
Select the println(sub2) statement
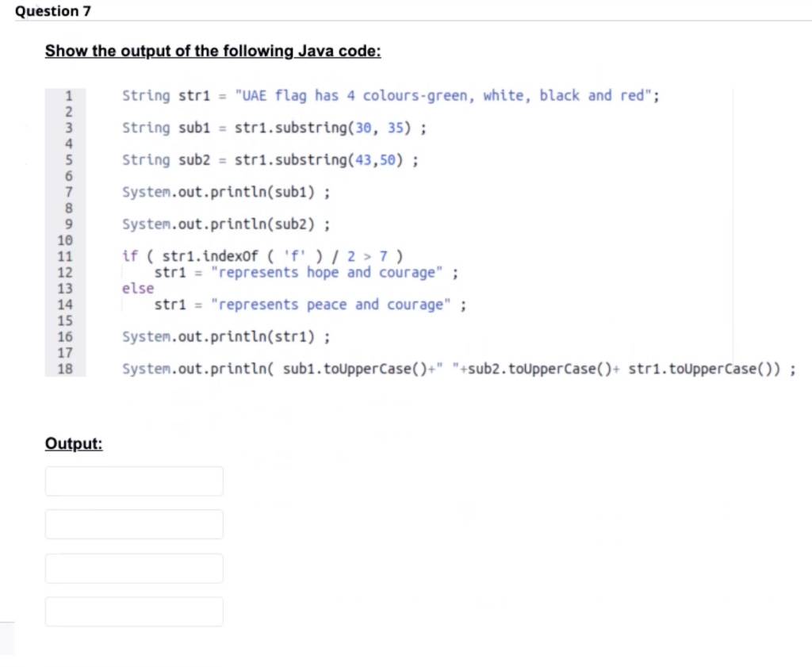226,224
